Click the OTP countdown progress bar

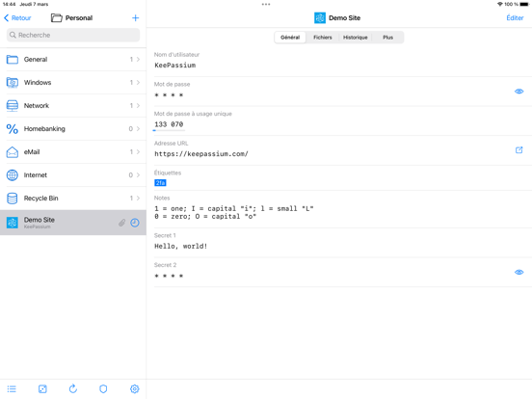click(169, 130)
